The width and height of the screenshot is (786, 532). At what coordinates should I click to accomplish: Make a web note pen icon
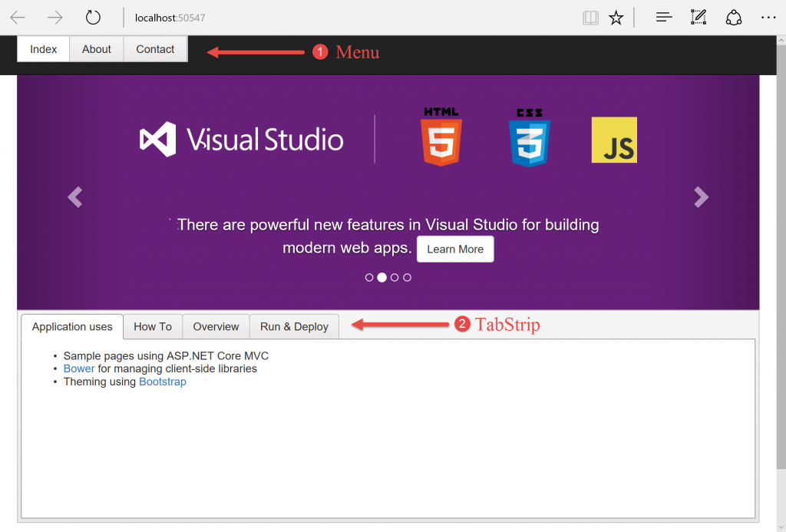(x=698, y=18)
